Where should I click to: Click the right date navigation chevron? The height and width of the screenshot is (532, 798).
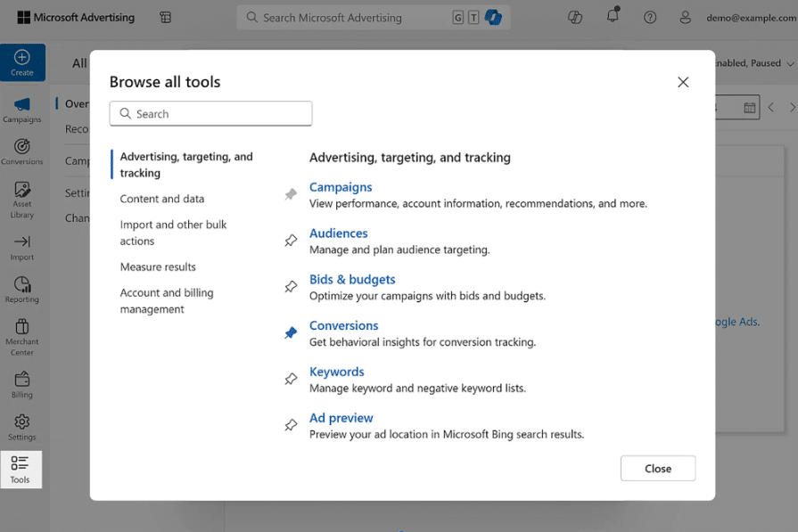tap(791, 106)
